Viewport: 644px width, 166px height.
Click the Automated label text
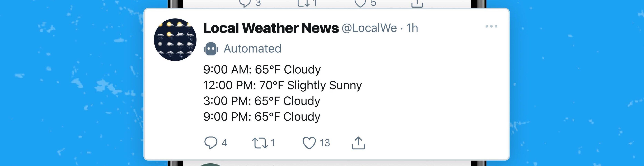tap(252, 49)
